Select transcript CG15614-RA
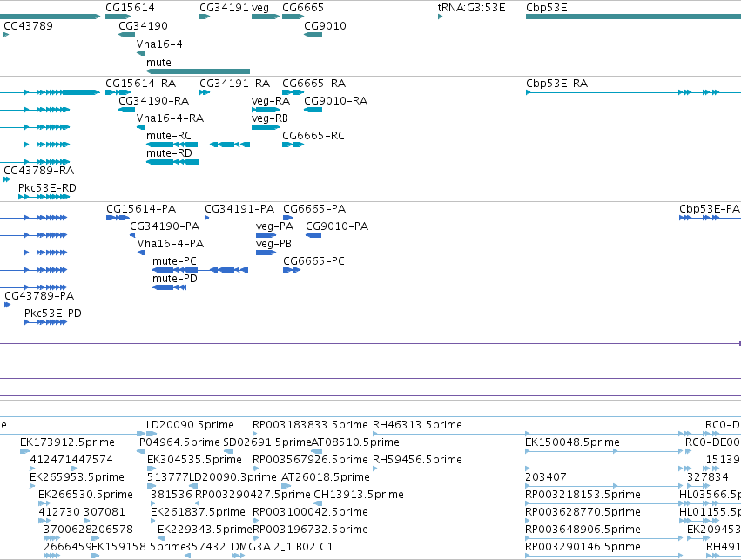The width and height of the screenshot is (741, 560). point(140,84)
